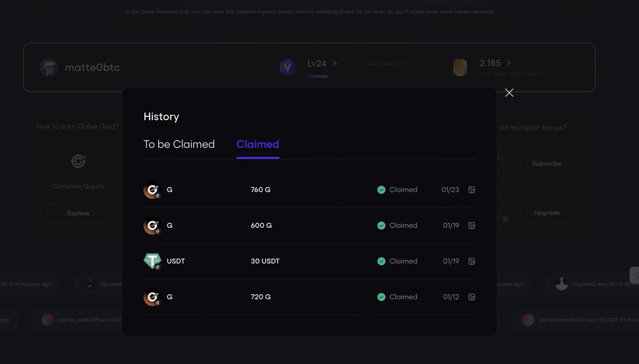Click the 30 USDT amount
Screen dimensions: 639x364
265,261
